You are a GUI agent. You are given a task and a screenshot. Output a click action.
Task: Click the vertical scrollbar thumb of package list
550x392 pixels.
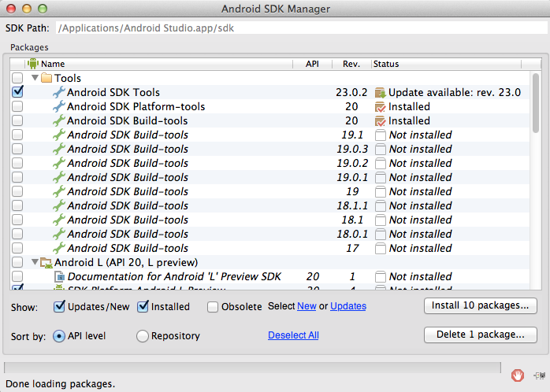(535, 103)
